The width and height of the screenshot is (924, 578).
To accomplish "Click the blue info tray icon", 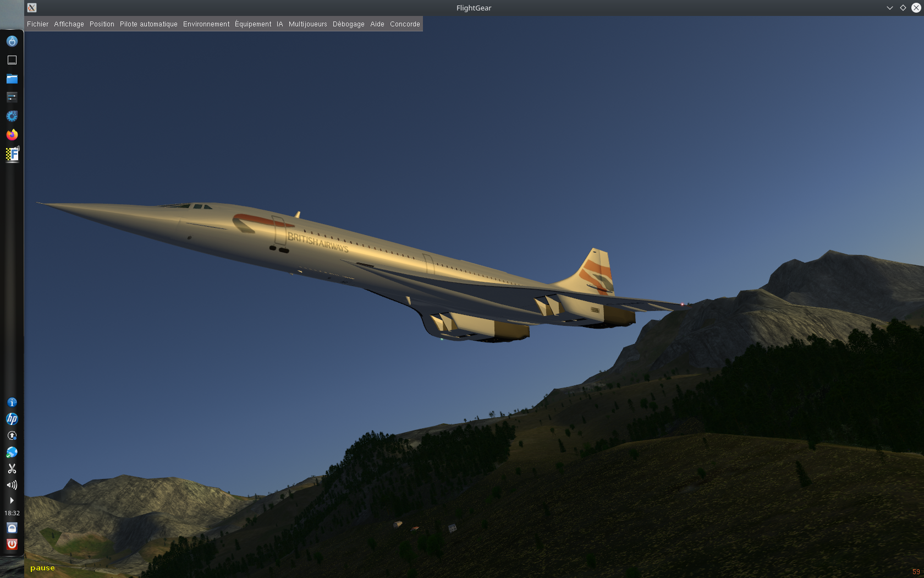I will coord(12,402).
